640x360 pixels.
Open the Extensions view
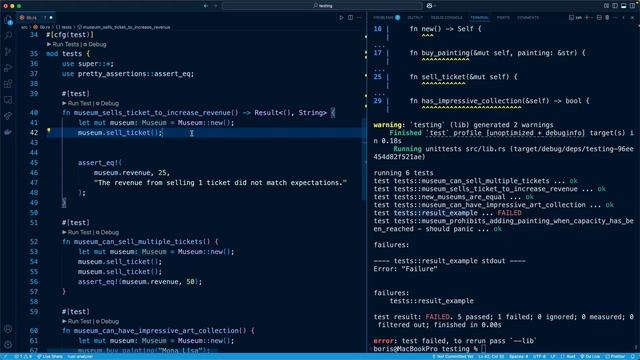coord(8,84)
